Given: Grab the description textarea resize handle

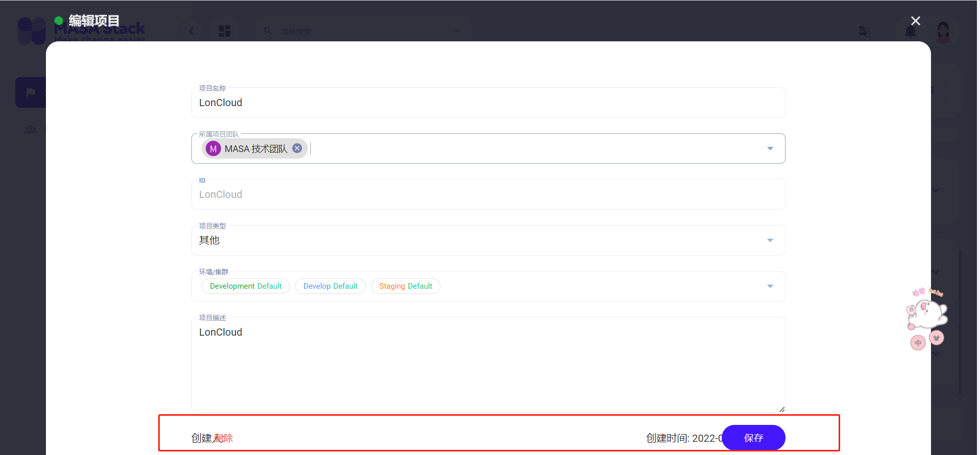Looking at the screenshot, I should (781, 409).
